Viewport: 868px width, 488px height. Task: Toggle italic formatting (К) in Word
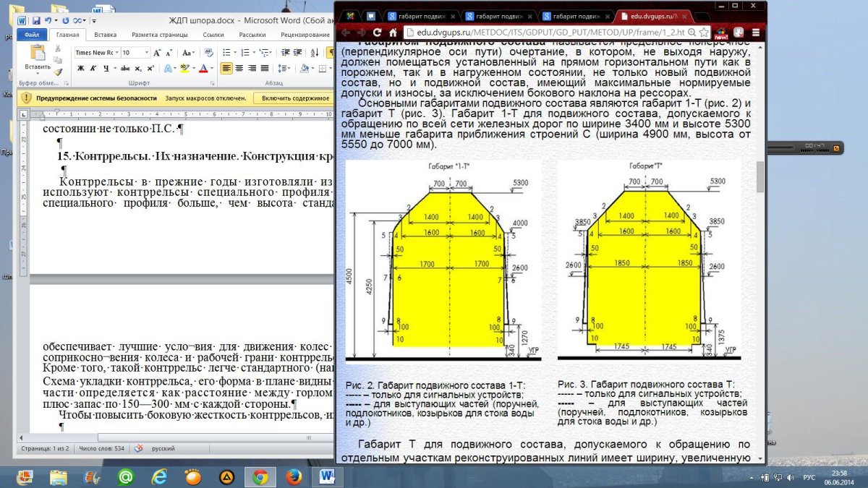tap(92, 69)
